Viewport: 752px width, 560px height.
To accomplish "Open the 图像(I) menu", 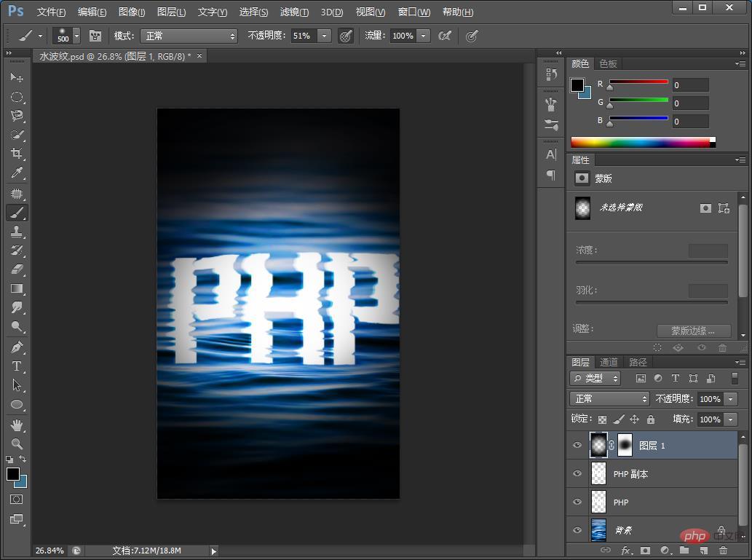I will [x=132, y=12].
